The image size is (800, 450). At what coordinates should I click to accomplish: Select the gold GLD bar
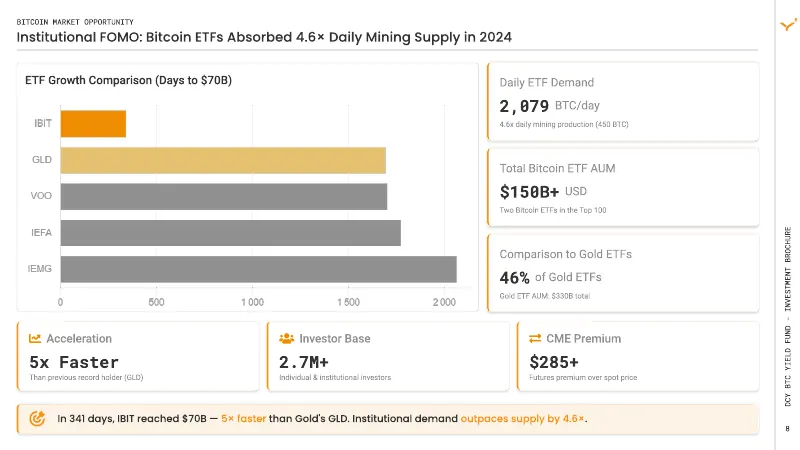coord(223,160)
